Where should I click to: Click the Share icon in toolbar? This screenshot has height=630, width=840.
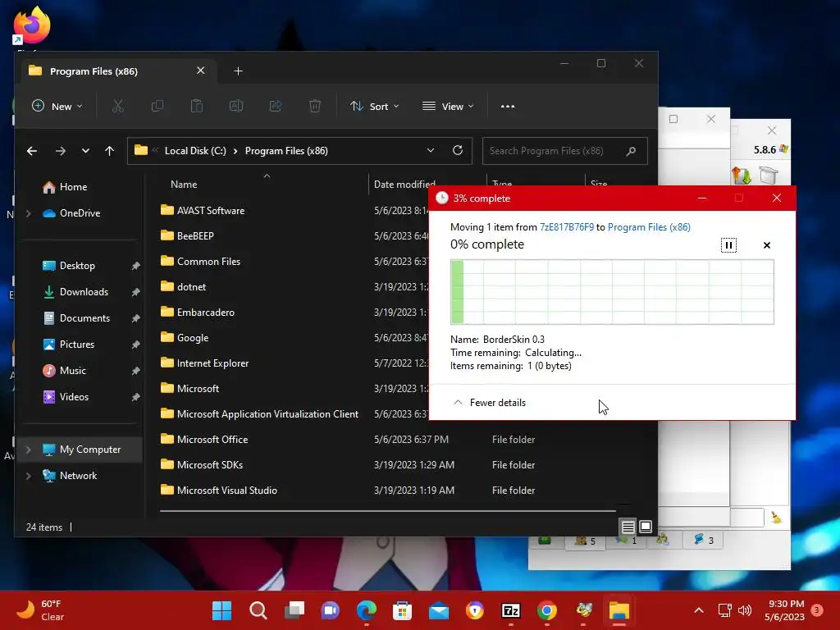click(x=276, y=106)
